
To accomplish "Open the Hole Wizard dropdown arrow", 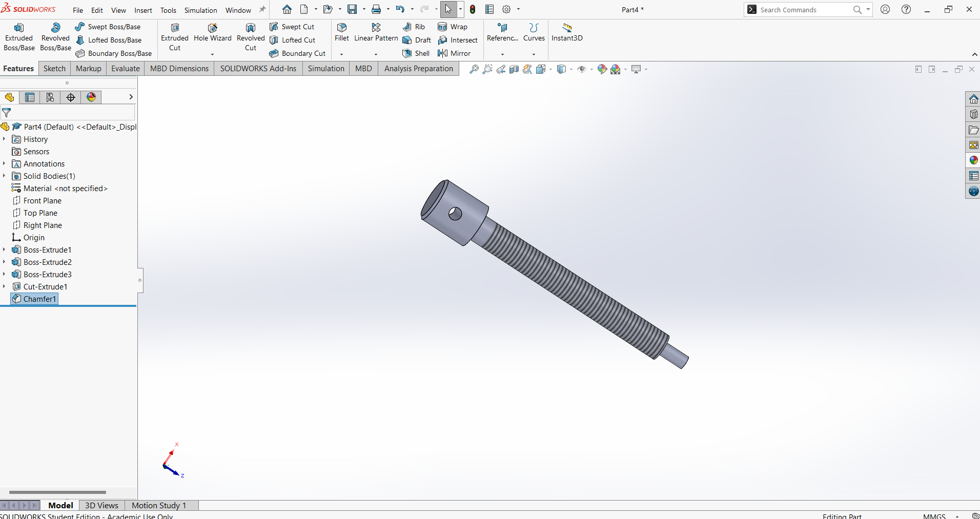I will [x=212, y=54].
